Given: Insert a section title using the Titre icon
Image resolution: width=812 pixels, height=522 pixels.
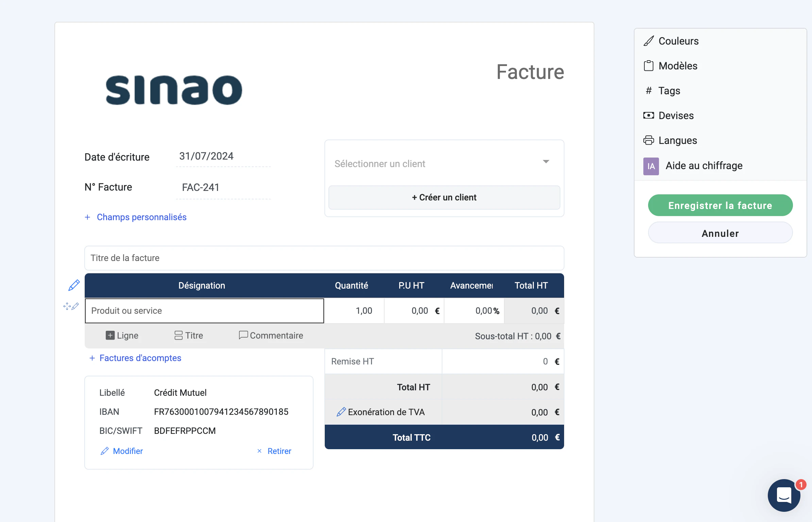Looking at the screenshot, I should (178, 335).
